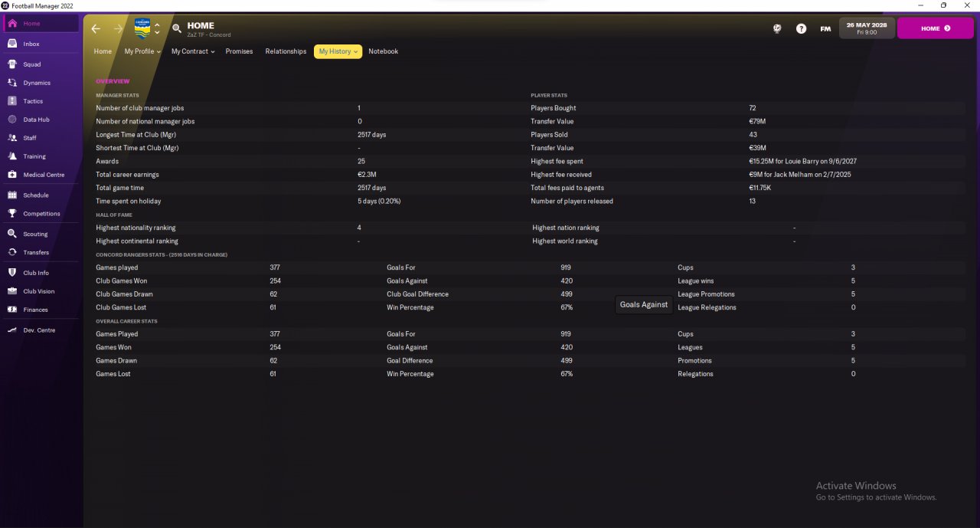Open the Scouting magnifier icon
This screenshot has width=980, height=528.
point(12,234)
